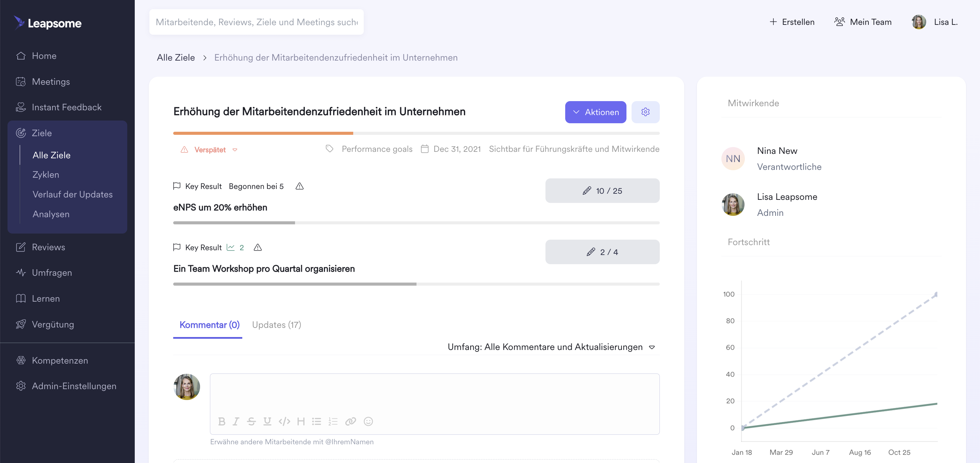Screen dimensions: 980x463
Task: Edit the 10 / 25 progress value
Action: pos(602,191)
